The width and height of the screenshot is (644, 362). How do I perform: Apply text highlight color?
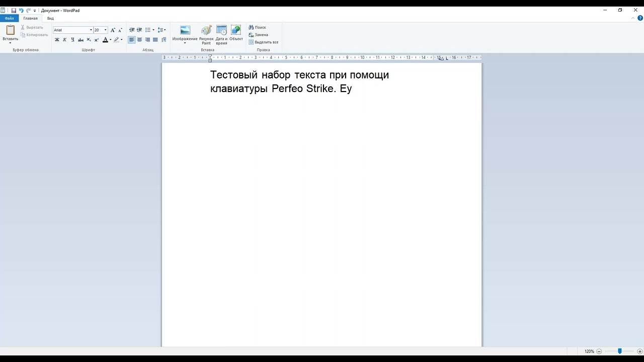click(x=116, y=40)
